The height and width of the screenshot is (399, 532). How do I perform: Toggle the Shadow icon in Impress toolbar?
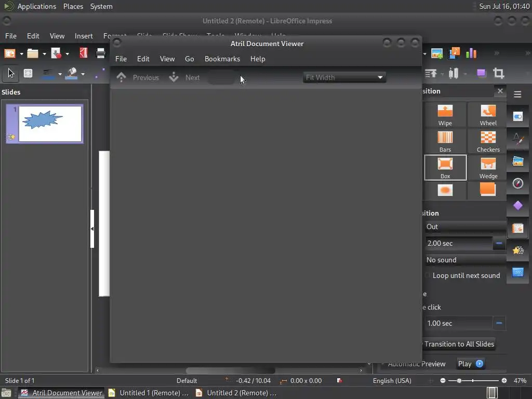(482, 73)
